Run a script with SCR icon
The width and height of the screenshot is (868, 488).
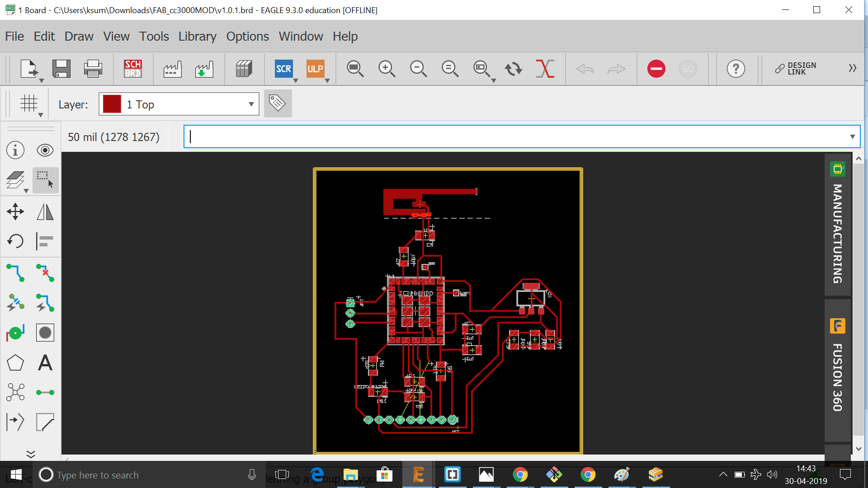283,69
